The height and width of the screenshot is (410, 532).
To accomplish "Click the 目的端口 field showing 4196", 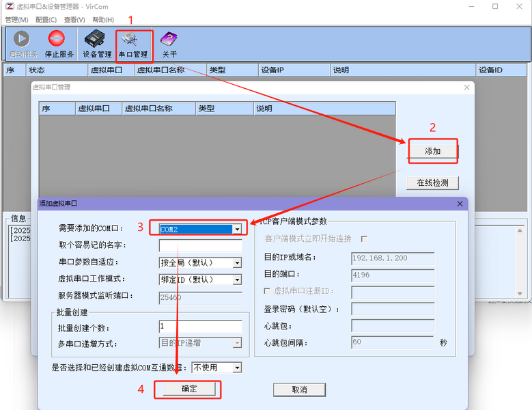I will click(x=393, y=275).
